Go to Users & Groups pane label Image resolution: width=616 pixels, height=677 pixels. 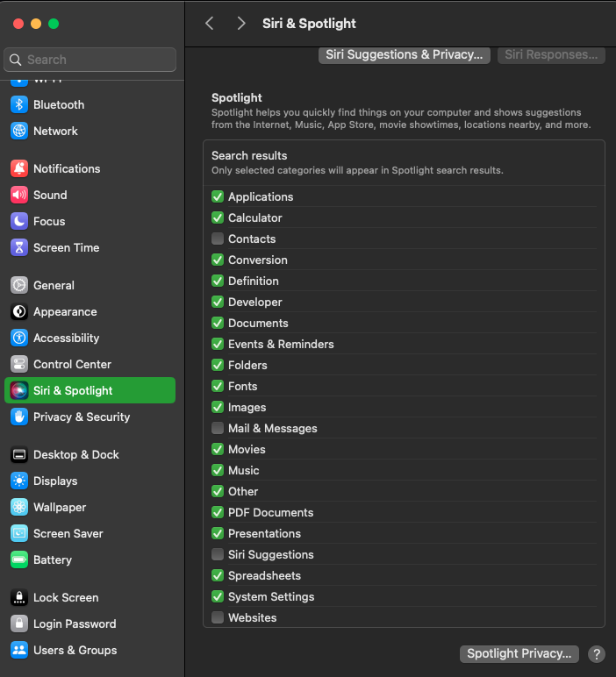pyautogui.click(x=75, y=650)
